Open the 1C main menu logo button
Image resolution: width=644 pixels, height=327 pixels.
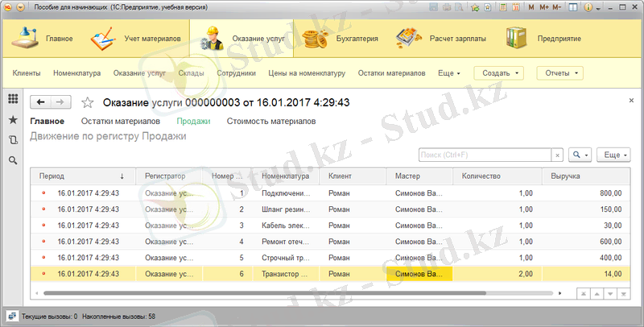[x=7, y=7]
